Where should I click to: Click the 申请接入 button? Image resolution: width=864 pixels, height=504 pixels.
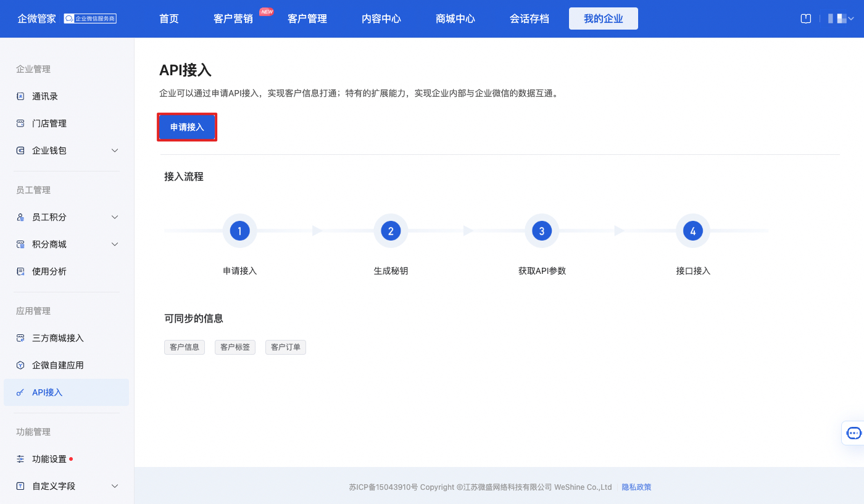187,126
